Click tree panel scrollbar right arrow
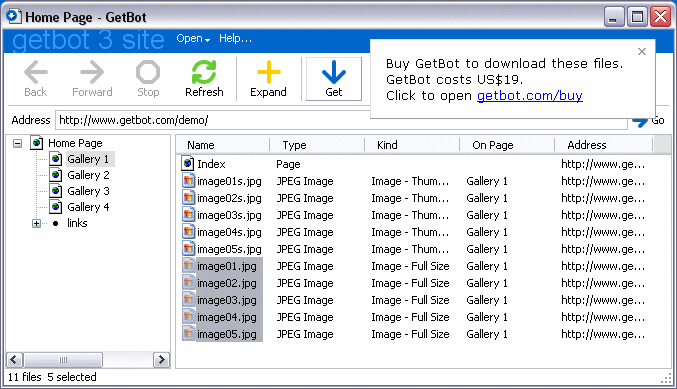677x389 pixels. click(x=161, y=360)
